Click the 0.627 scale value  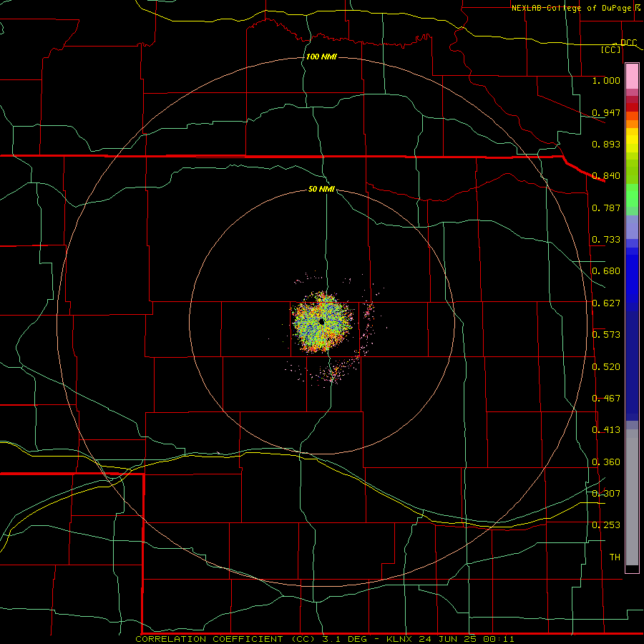click(606, 303)
